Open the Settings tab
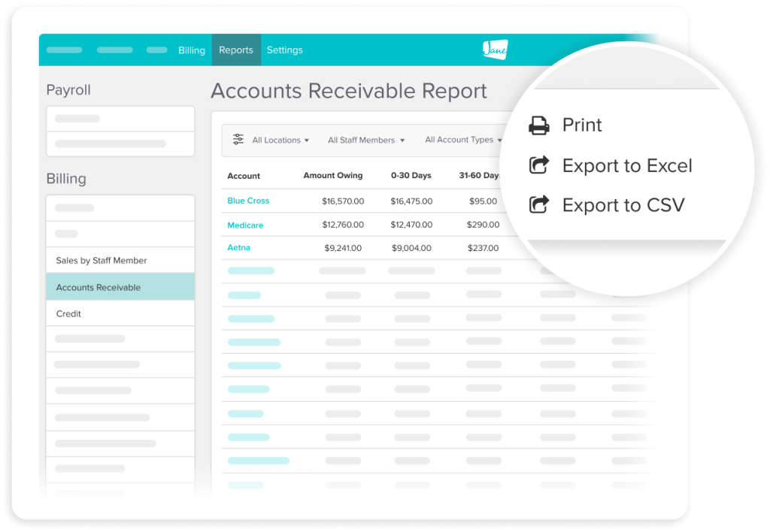 [x=284, y=50]
